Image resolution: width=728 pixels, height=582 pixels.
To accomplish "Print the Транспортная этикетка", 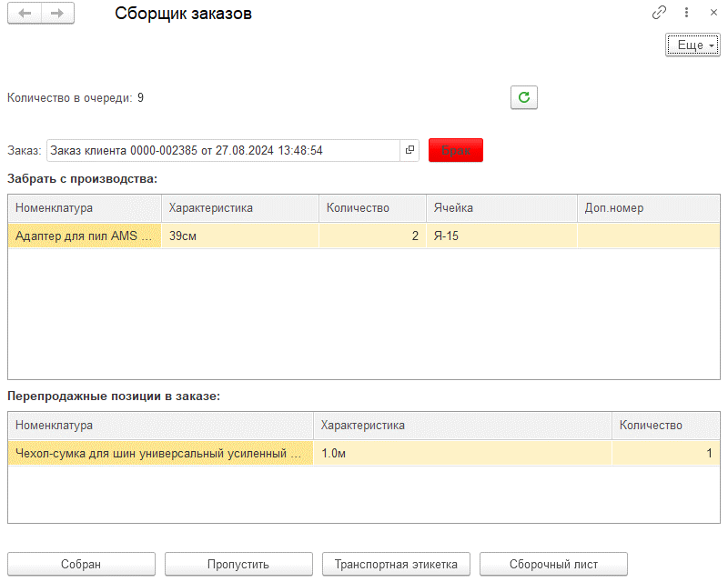I will pos(396,564).
